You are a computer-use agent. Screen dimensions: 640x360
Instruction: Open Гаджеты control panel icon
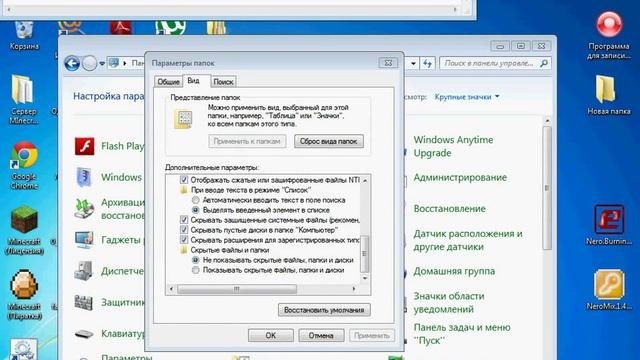tap(84, 240)
